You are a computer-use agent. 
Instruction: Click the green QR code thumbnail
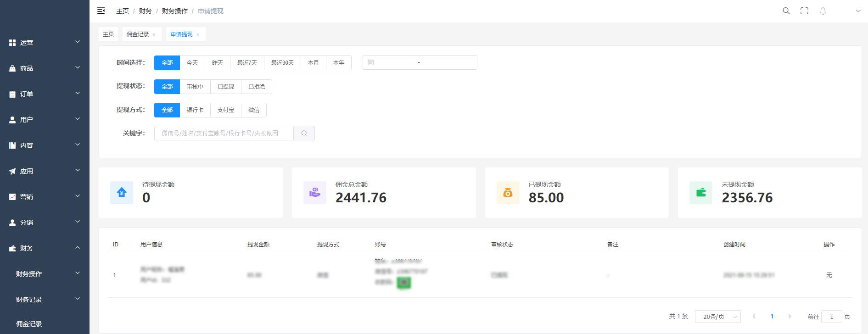click(403, 283)
